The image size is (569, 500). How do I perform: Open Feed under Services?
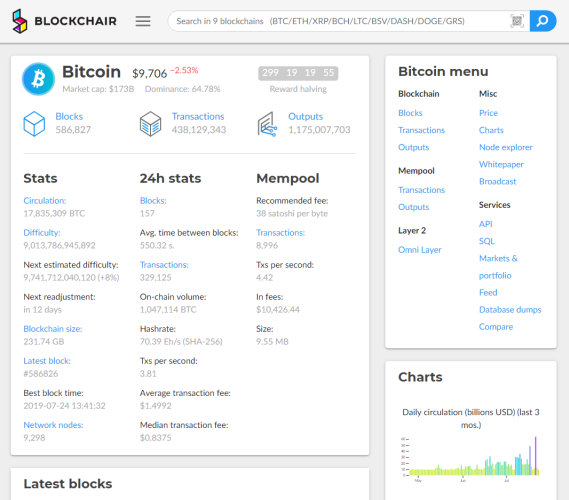point(488,292)
